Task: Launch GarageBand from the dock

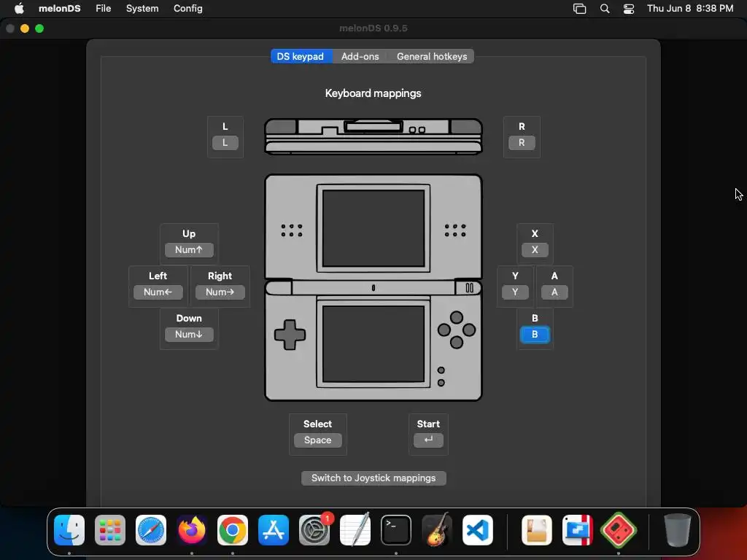Action: click(x=437, y=530)
